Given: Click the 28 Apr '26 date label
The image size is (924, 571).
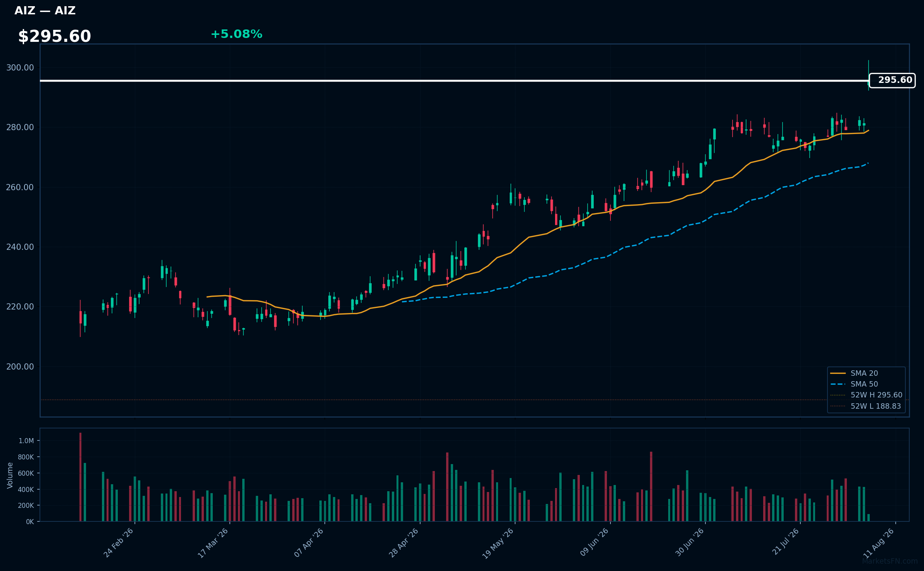Looking at the screenshot, I should (403, 543).
